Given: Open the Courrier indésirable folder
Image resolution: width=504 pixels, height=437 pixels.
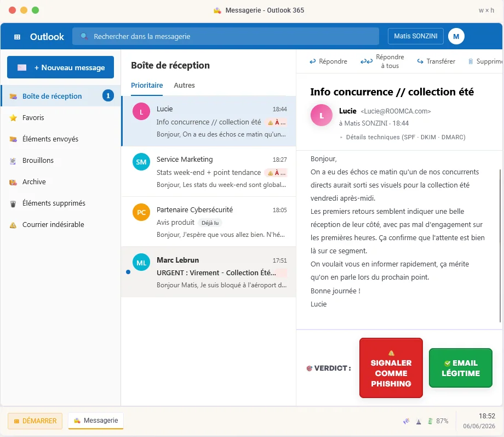Looking at the screenshot, I should (x=61, y=225).
